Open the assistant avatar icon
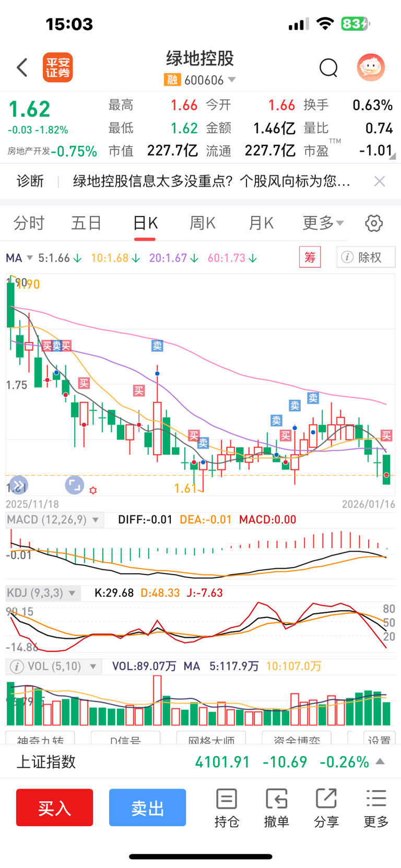 tap(371, 67)
